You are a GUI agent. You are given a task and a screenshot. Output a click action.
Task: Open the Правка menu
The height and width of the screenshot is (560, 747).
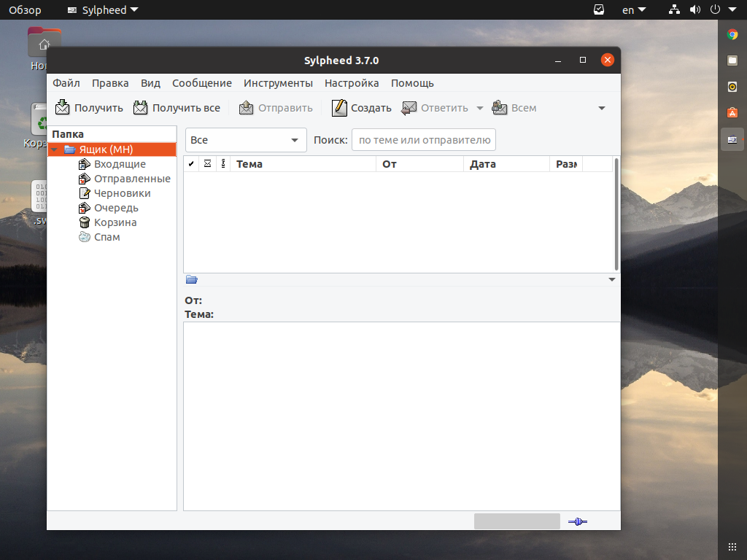110,83
